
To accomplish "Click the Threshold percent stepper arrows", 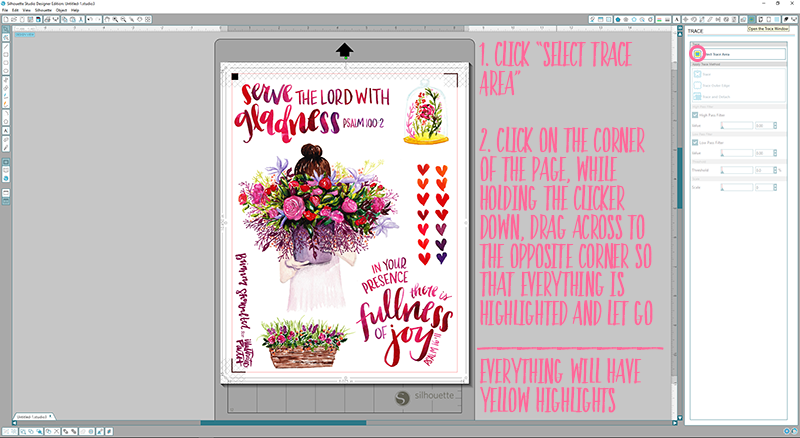I will 775,170.
